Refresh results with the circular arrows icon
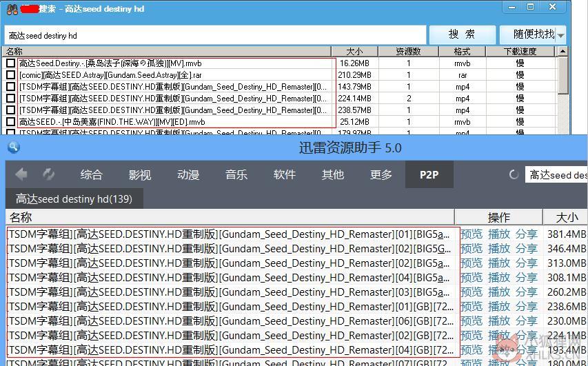This screenshot has height=366, width=588. [x=48, y=174]
